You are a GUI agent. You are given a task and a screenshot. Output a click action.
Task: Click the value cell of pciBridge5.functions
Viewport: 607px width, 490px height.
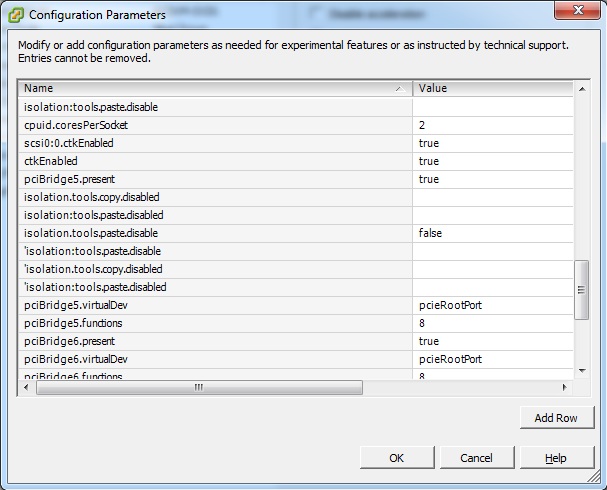click(492, 323)
